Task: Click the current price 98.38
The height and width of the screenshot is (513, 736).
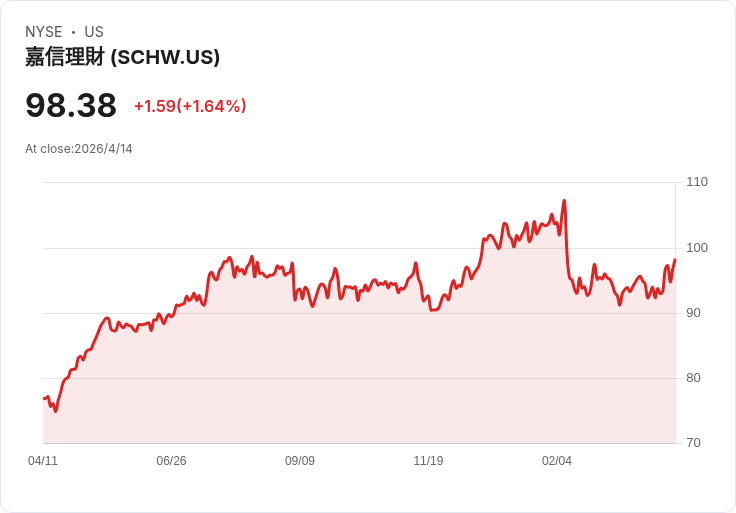Action: click(x=71, y=105)
